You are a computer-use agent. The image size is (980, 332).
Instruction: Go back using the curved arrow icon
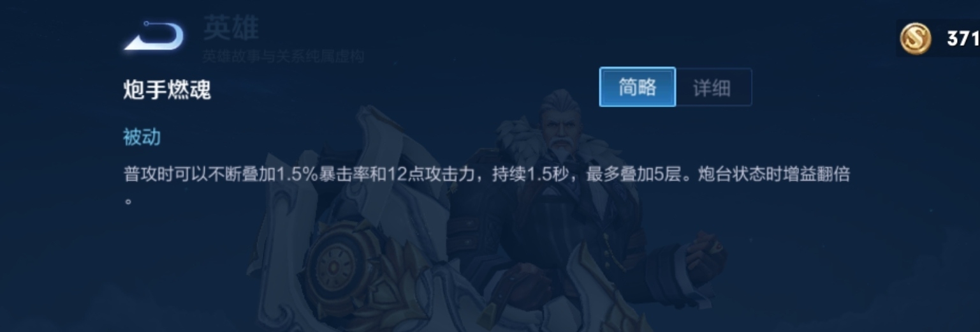pyautogui.click(x=154, y=36)
